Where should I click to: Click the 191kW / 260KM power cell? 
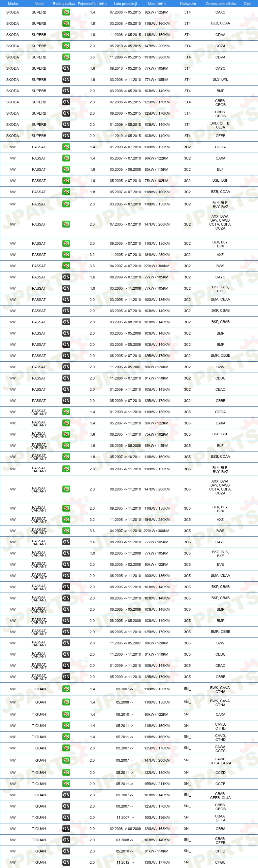point(157,57)
